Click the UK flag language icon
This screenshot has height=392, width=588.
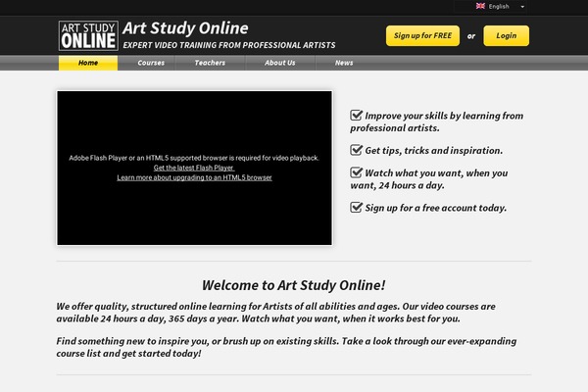pos(480,6)
